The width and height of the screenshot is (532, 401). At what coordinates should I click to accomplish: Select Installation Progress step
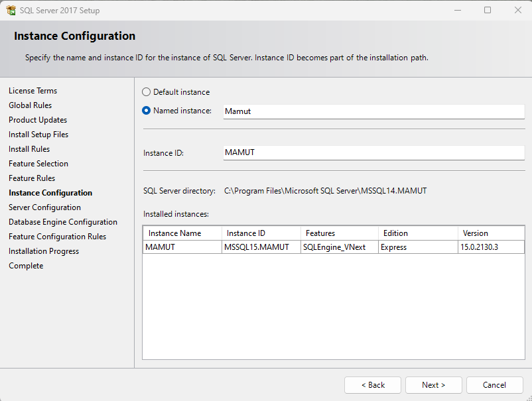click(44, 251)
